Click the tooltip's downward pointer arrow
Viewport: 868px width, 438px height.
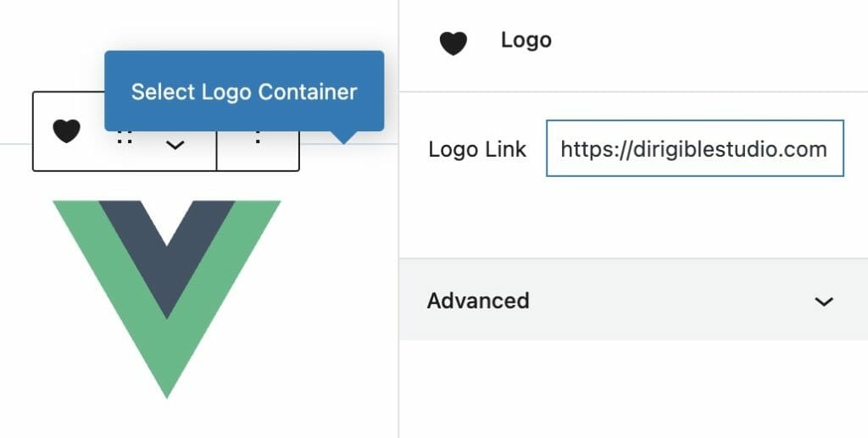pyautogui.click(x=343, y=137)
